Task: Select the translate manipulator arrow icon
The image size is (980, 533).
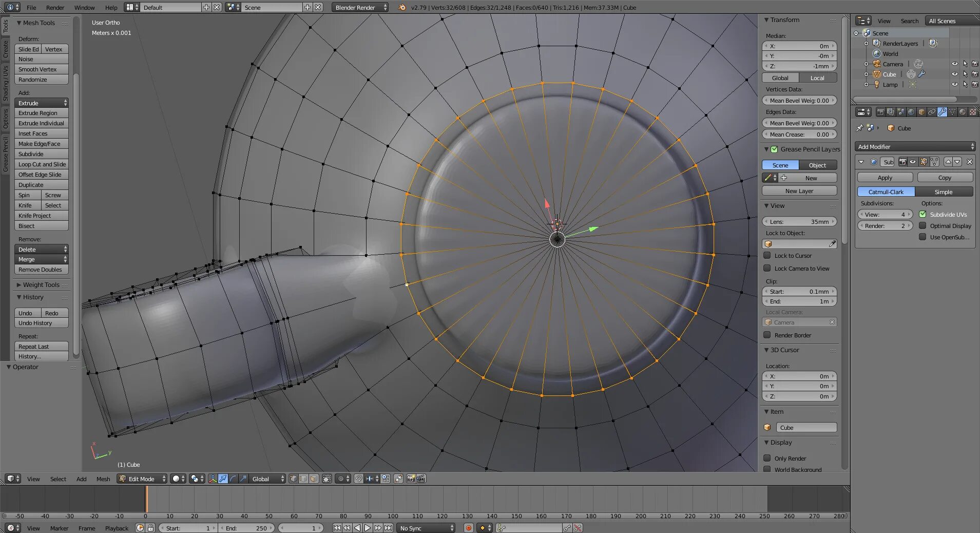Action: [223, 479]
